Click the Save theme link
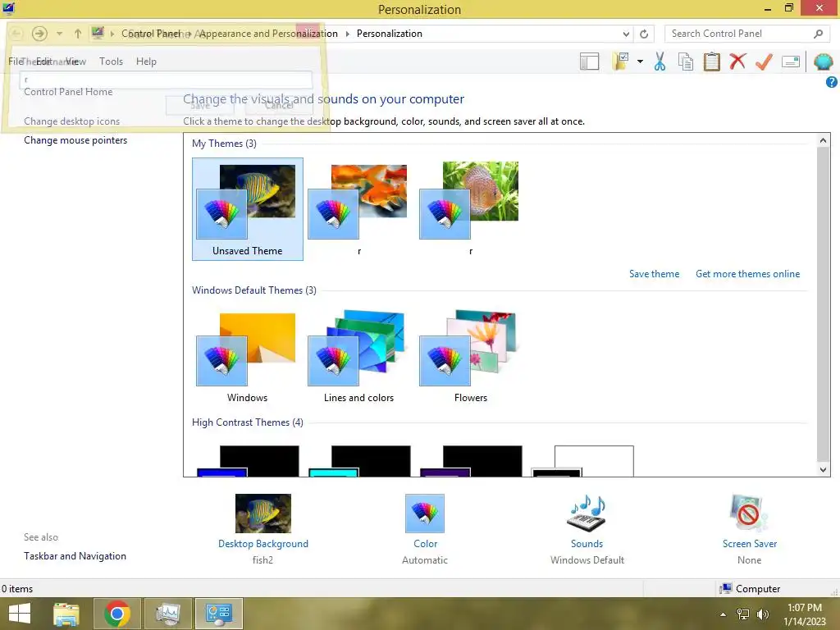 (x=654, y=274)
